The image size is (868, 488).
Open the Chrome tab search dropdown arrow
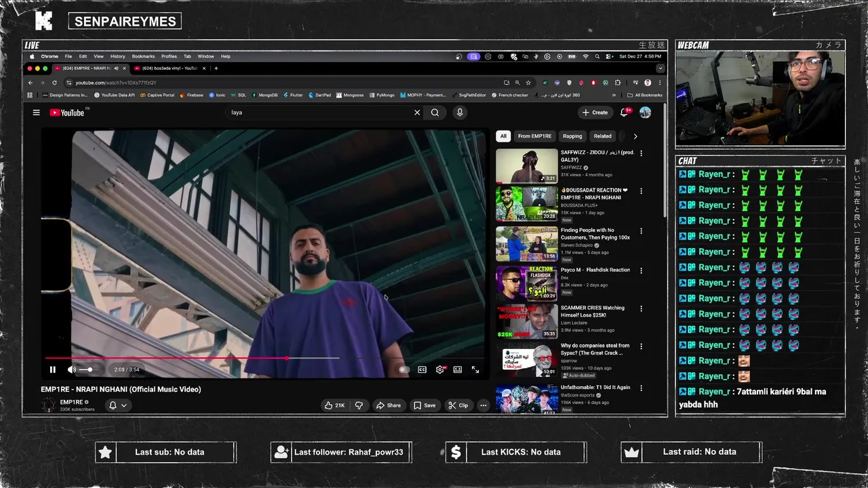(x=660, y=68)
